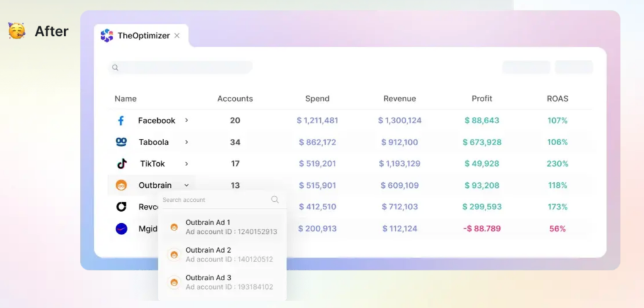Click TikTok ROAS 230%
Screen dimensions: 644x308
(557, 164)
